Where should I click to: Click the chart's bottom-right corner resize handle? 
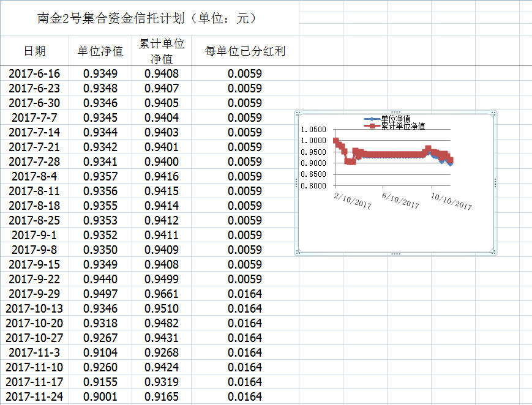(494, 253)
